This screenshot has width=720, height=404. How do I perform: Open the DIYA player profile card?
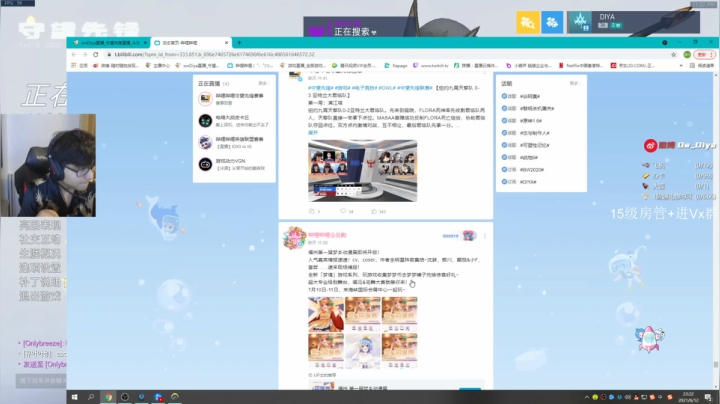coord(633,22)
